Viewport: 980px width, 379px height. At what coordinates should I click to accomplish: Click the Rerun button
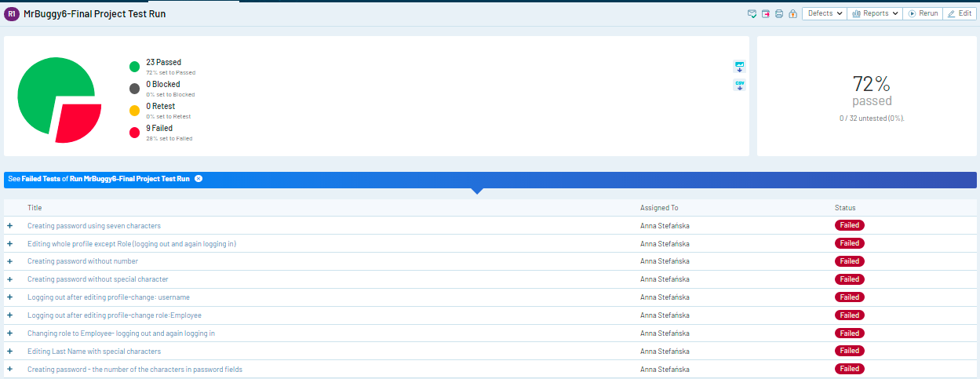click(923, 13)
